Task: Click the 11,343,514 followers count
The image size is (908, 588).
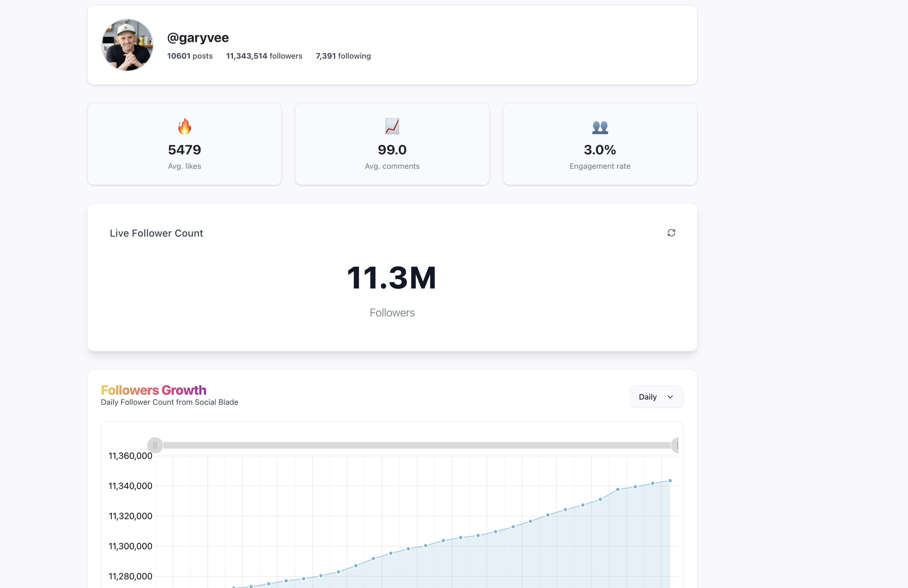Action: pyautogui.click(x=264, y=56)
